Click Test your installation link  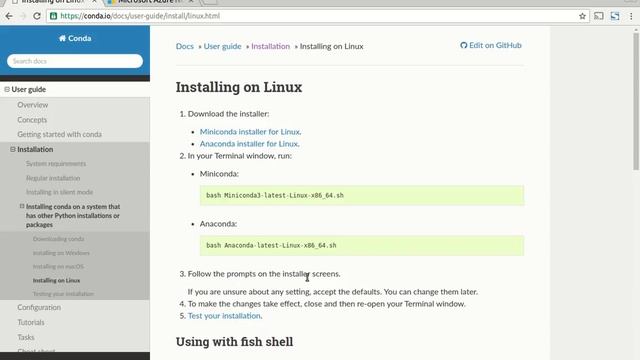tap(224, 316)
